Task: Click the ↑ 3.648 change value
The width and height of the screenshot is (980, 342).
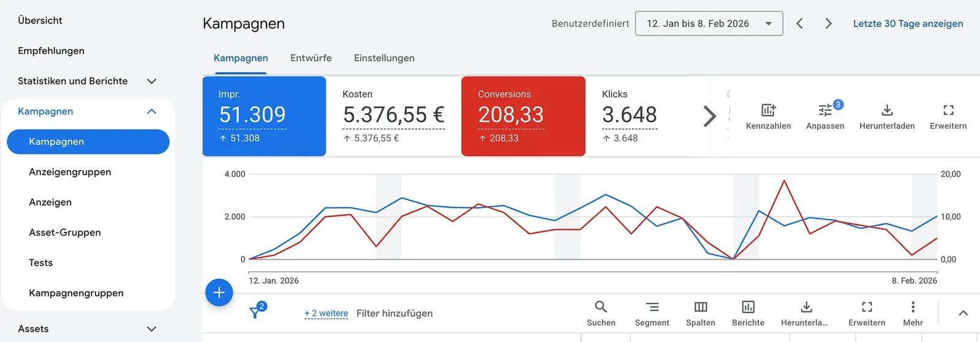Action: click(620, 138)
